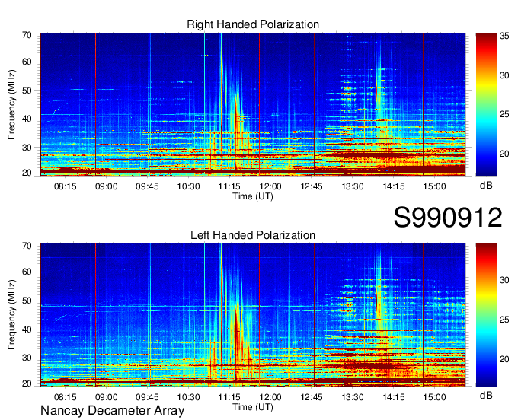Click dB unit under left-handed color bar
The image size is (518, 420).
point(486,395)
